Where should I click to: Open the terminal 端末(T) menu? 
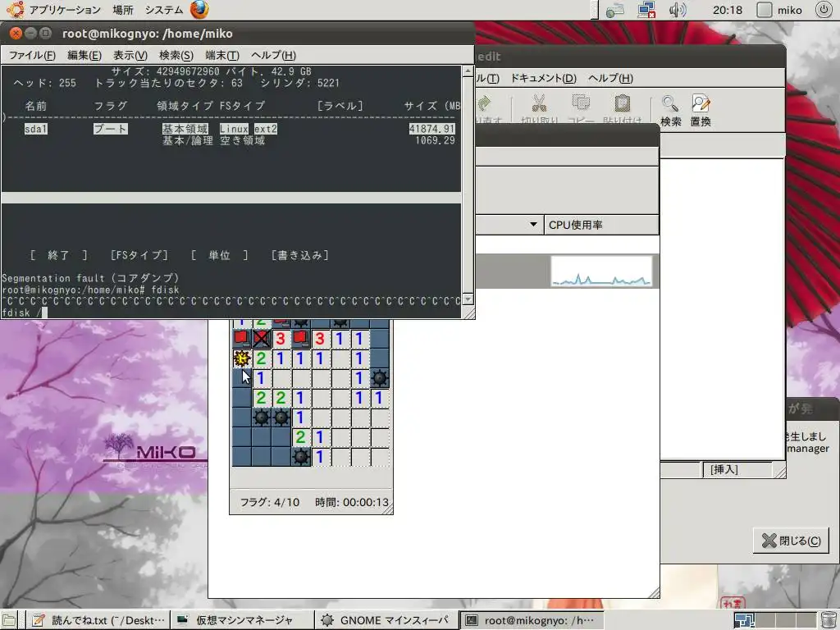[221, 55]
